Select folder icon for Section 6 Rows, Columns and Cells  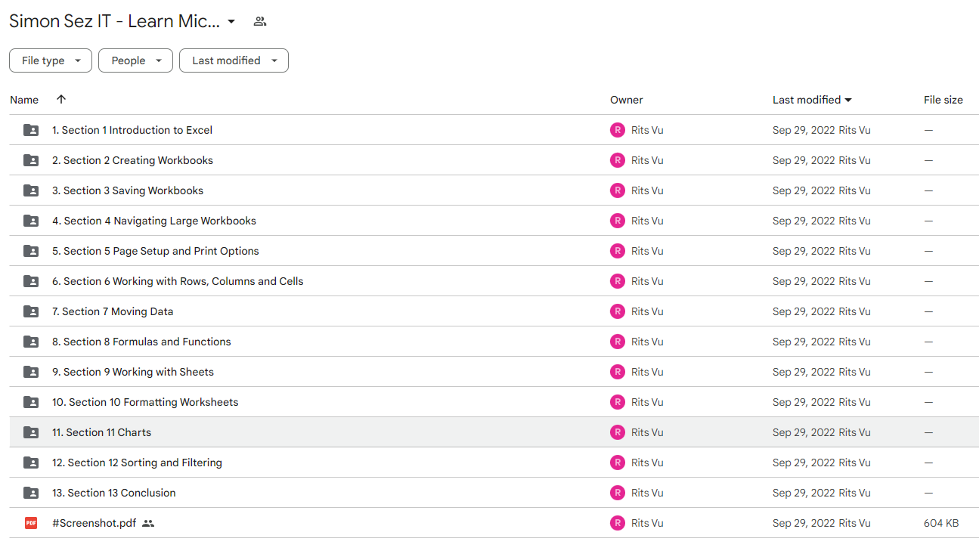[31, 281]
